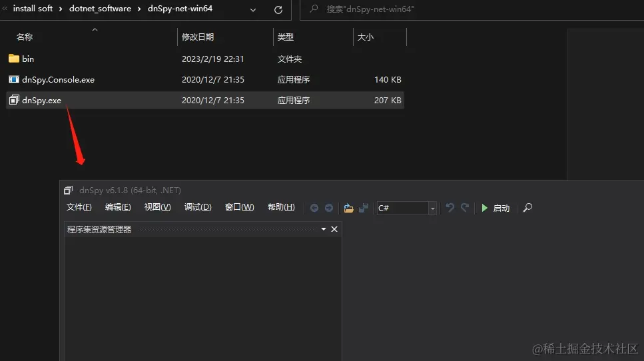
Task: Click dnSpy-net-win64 breadcrumb segment
Action: click(x=180, y=9)
